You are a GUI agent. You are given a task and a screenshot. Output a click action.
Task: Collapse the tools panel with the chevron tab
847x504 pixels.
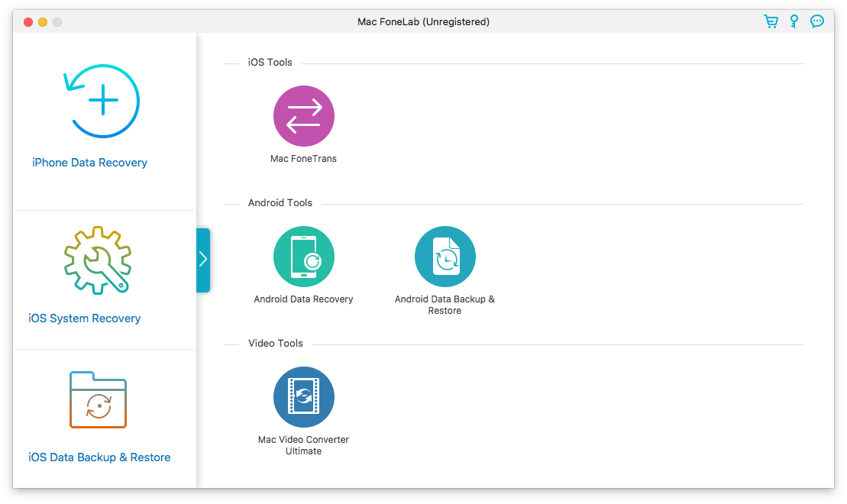click(x=203, y=260)
